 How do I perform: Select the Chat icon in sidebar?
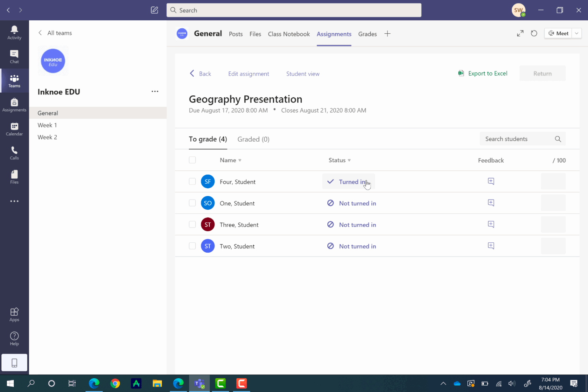tap(14, 57)
